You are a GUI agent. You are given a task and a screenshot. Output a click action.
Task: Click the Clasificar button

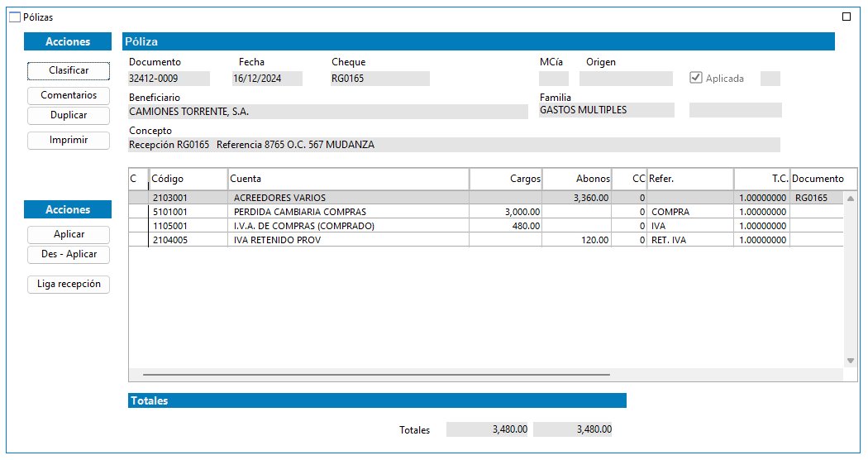(x=69, y=70)
